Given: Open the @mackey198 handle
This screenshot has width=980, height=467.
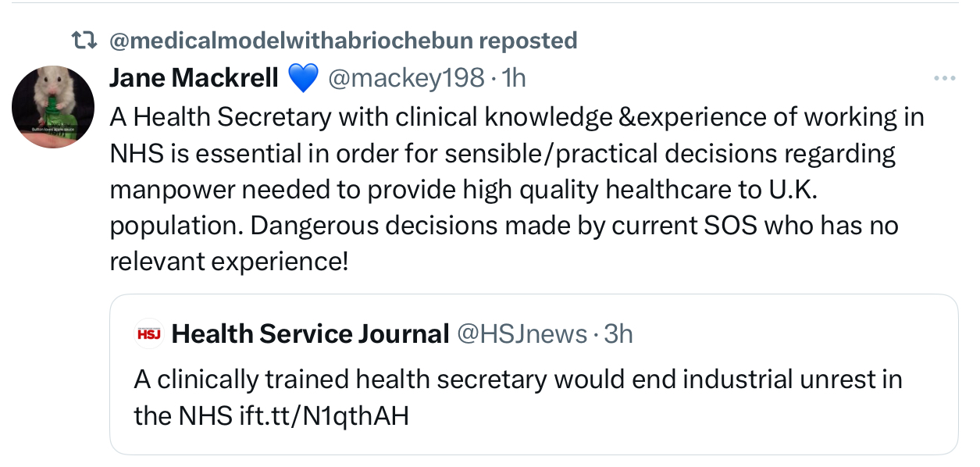Looking at the screenshot, I should pos(406,77).
